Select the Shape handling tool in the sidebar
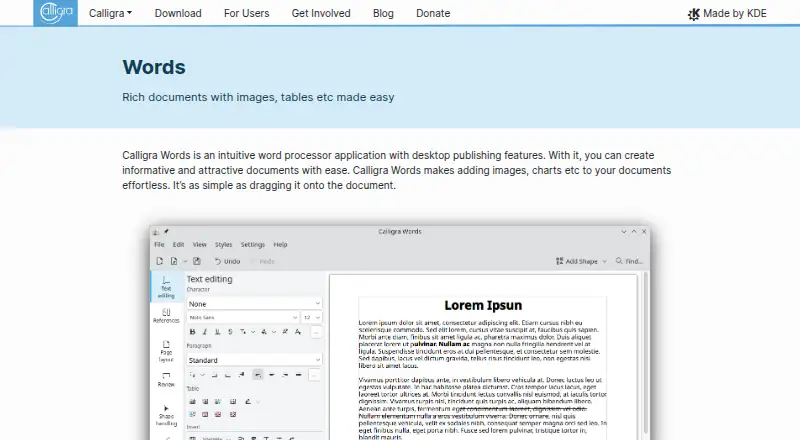800x440 pixels. pos(166,416)
